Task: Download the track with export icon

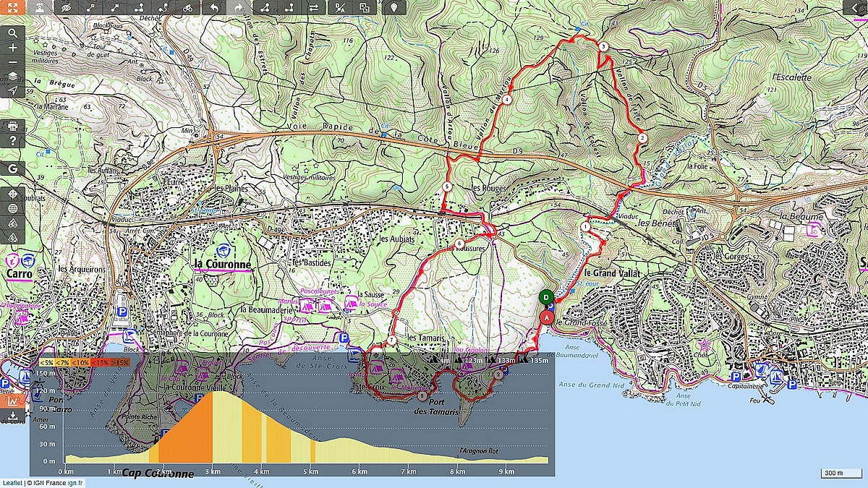Action: click(12, 416)
